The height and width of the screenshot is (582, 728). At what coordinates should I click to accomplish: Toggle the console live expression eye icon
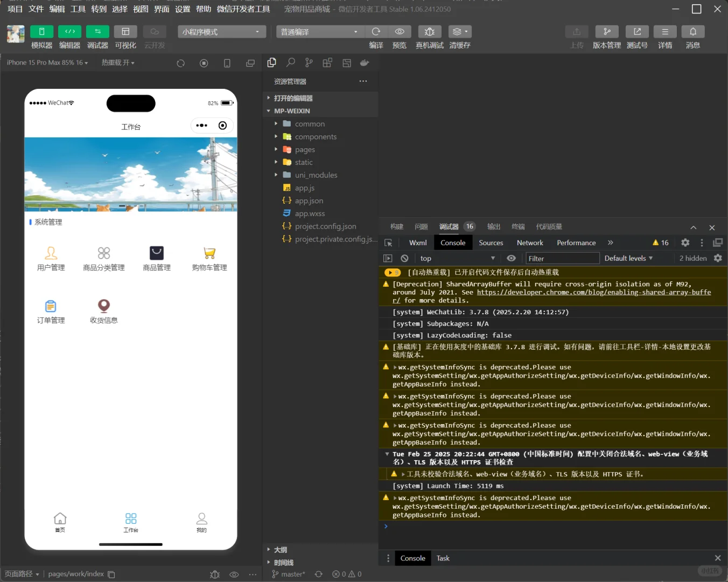(x=512, y=259)
